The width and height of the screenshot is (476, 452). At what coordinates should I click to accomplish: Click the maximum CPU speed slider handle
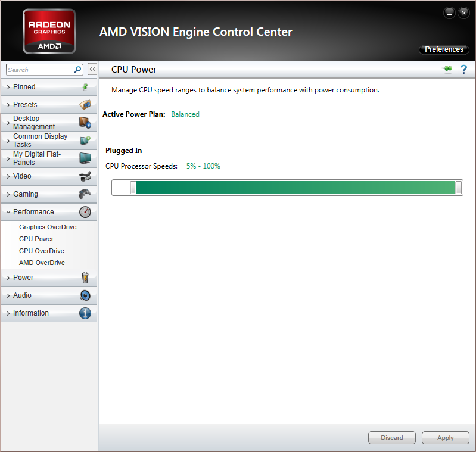459,188
